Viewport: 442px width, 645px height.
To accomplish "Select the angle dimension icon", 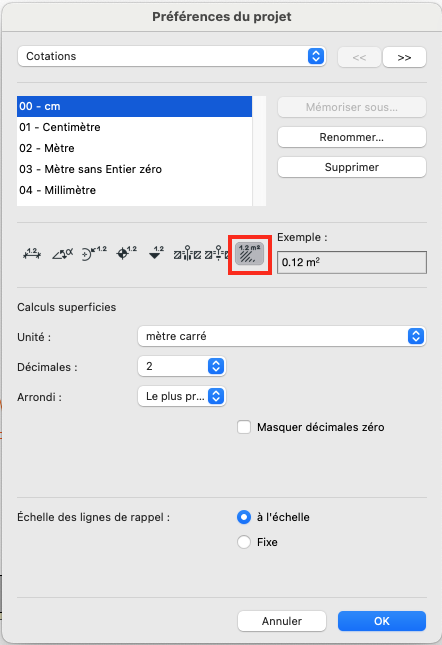I will click(x=62, y=254).
